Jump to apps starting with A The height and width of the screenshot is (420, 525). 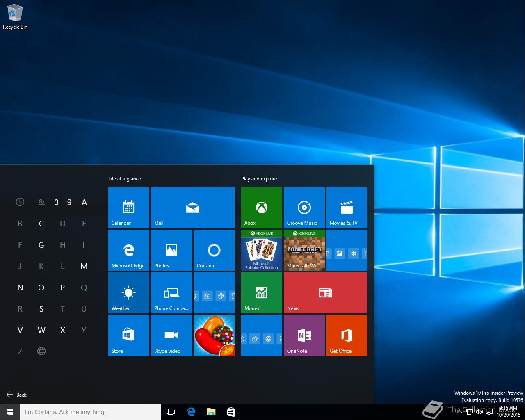click(84, 202)
